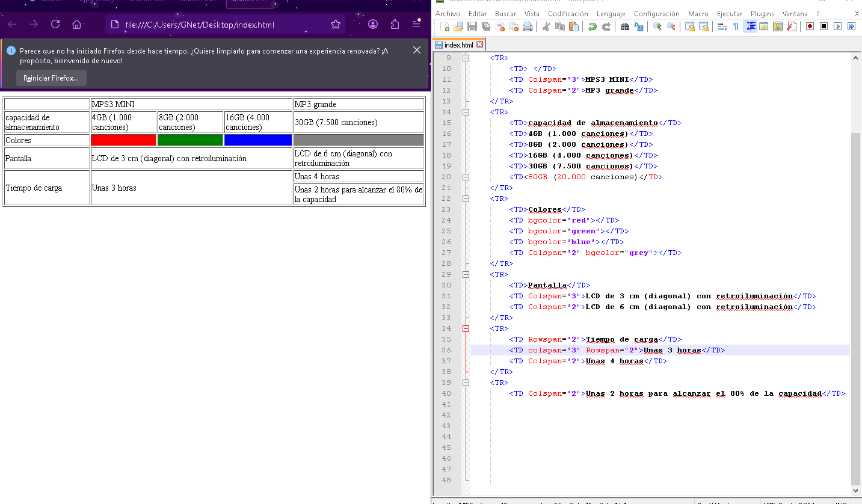Click the Reiniciar Firefox button
This screenshot has width=862, height=504.
[x=51, y=78]
